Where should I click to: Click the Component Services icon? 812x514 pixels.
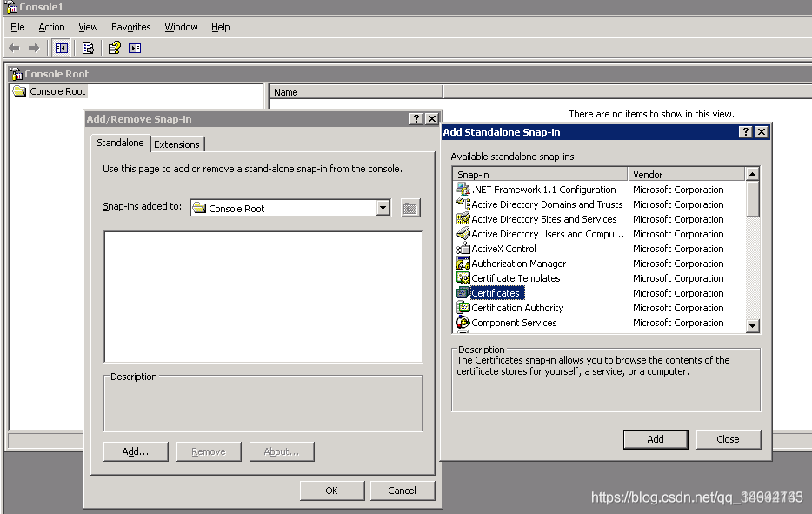point(463,323)
